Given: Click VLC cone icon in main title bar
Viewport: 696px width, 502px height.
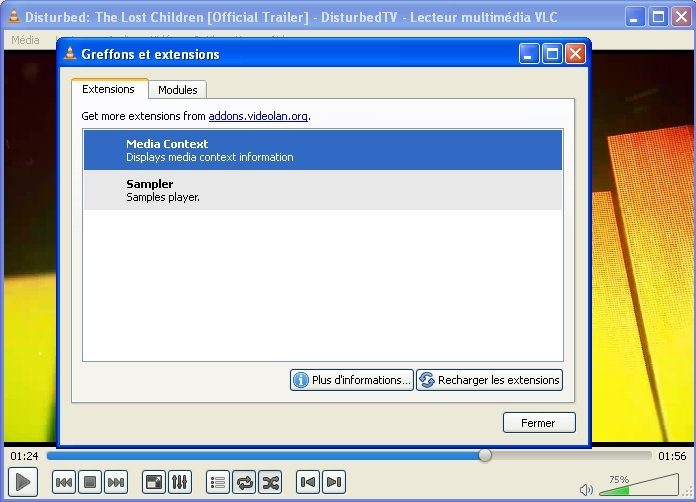Looking at the screenshot, I should click(x=14, y=17).
